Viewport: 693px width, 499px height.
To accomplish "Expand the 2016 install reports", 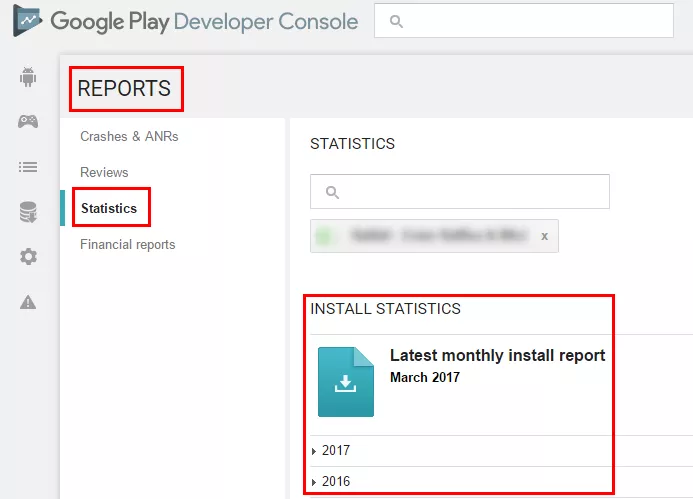I will click(331, 481).
